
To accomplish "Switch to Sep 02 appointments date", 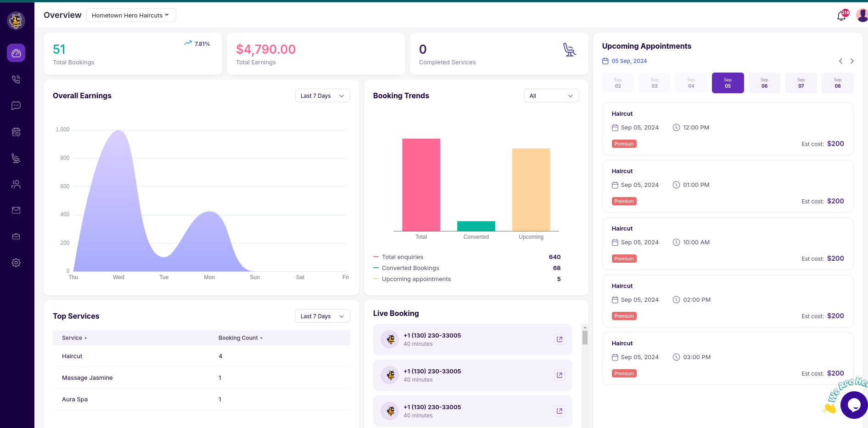I will [618, 83].
